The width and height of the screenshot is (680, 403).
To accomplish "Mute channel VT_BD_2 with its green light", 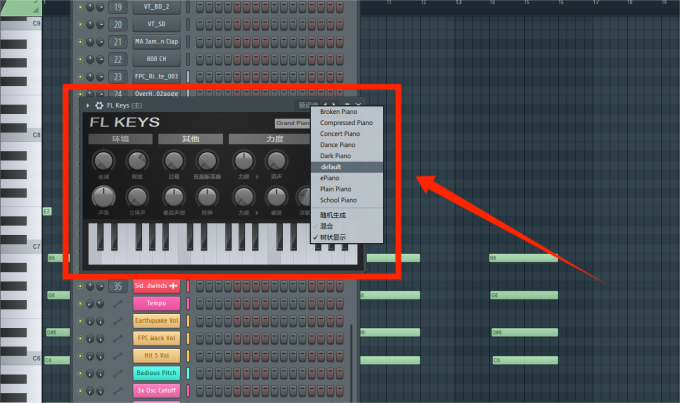I will coord(80,7).
